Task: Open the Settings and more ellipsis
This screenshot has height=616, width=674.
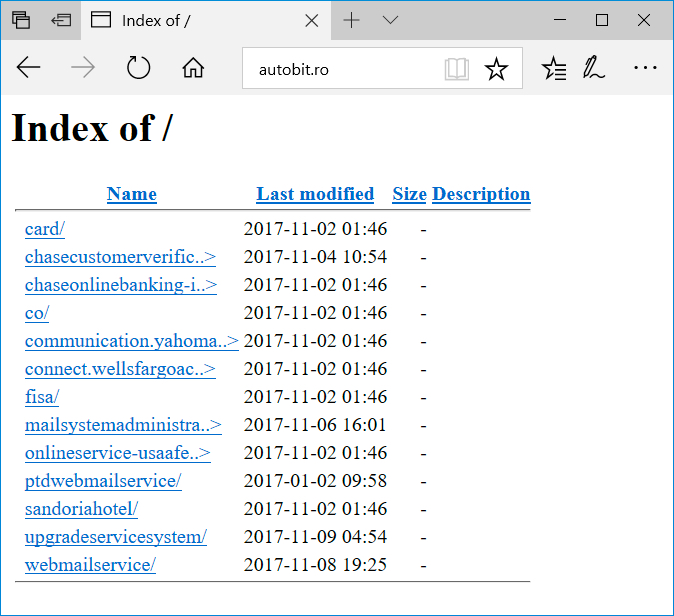Action: [x=645, y=67]
